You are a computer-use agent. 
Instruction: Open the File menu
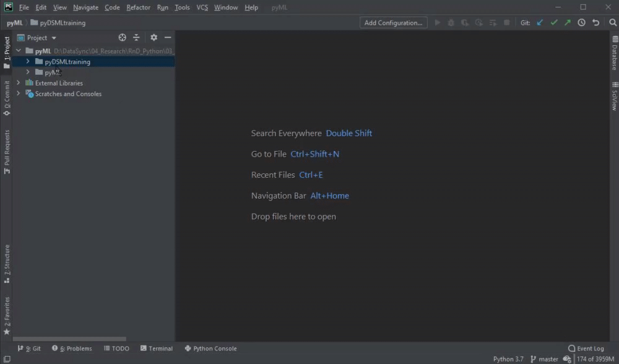(x=24, y=7)
